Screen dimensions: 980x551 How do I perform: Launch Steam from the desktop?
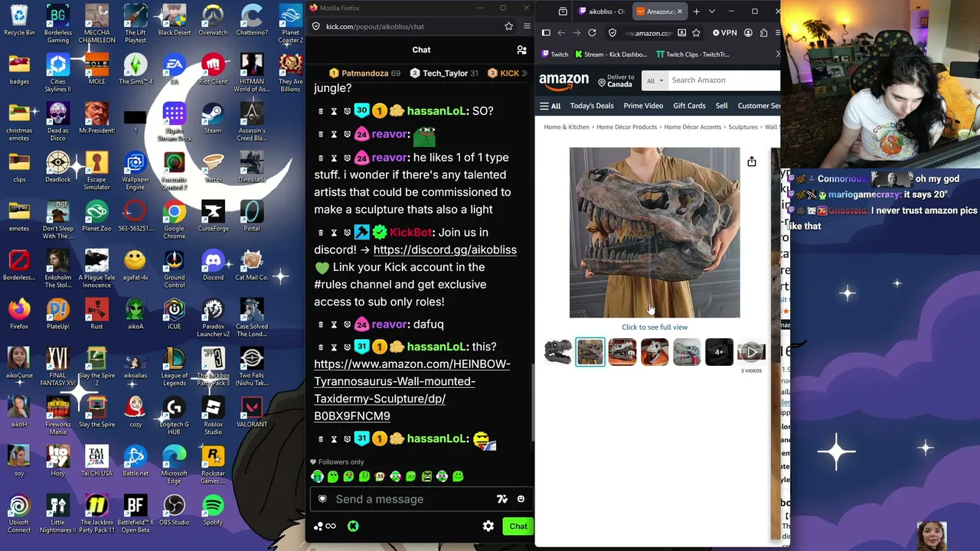point(213,119)
